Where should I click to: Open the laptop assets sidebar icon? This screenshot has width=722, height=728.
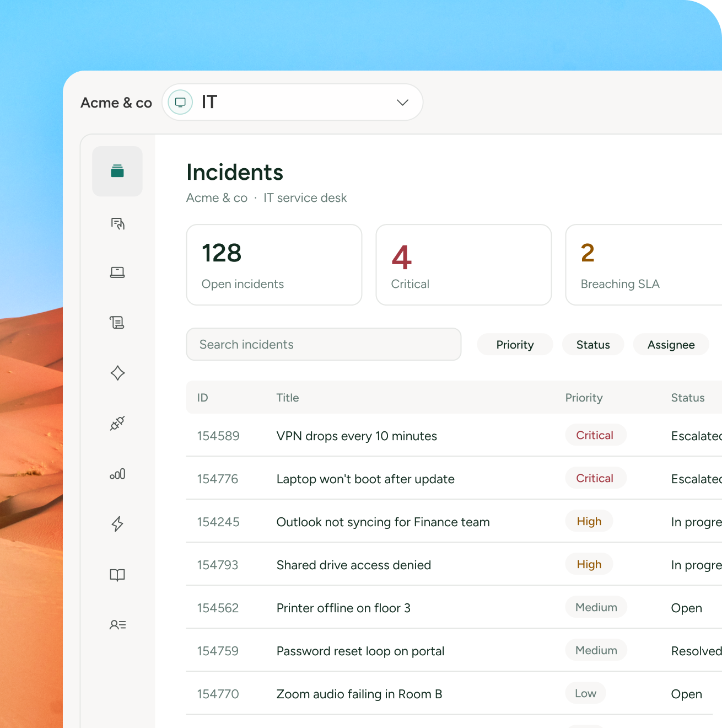tap(117, 272)
